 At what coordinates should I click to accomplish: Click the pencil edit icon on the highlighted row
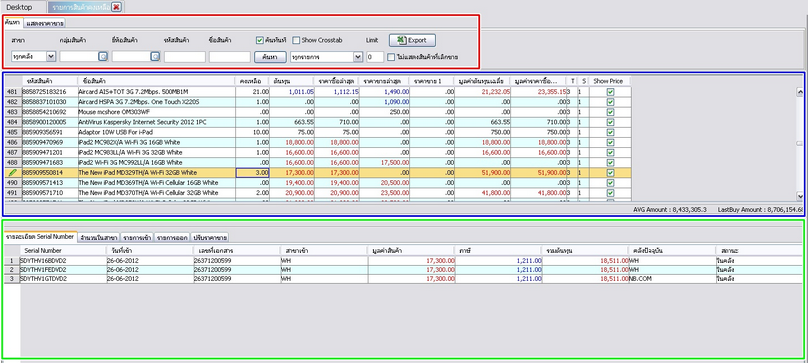click(x=13, y=173)
